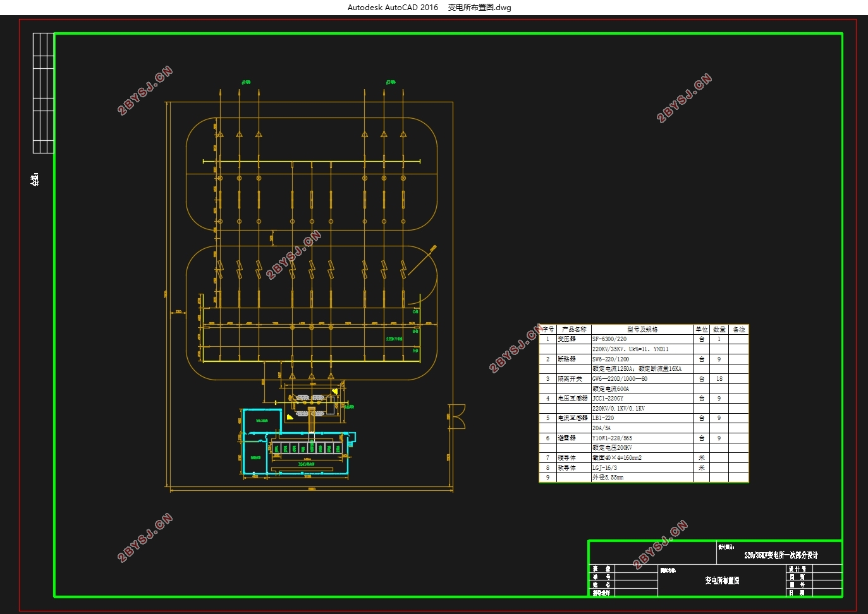868x614 pixels.
Task: Select the 220KV/35KV. Uk%=11. YND11 text
Action: click(x=630, y=349)
